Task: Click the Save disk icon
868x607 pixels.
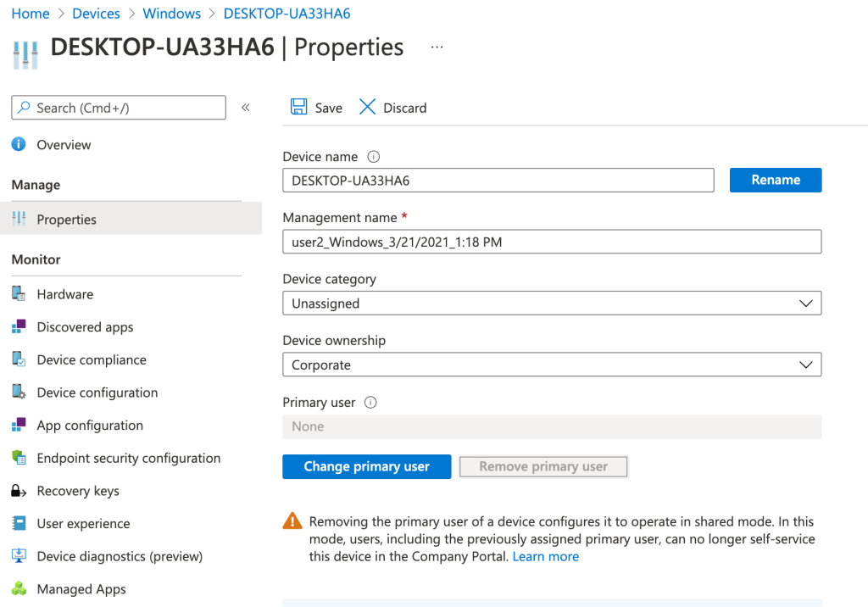Action: (298, 107)
